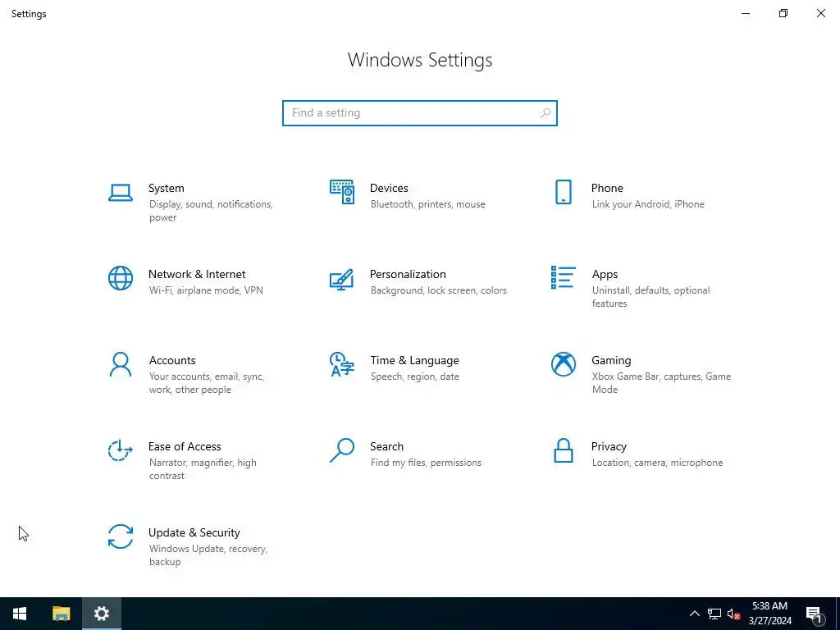Image resolution: width=840 pixels, height=630 pixels.
Task: Show hidden tray icons
Action: (694, 614)
